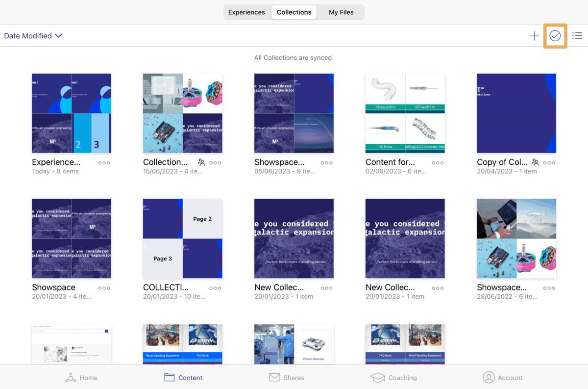Select the Content folder tab
Viewport: 588px width, 389px height.
[x=183, y=377]
